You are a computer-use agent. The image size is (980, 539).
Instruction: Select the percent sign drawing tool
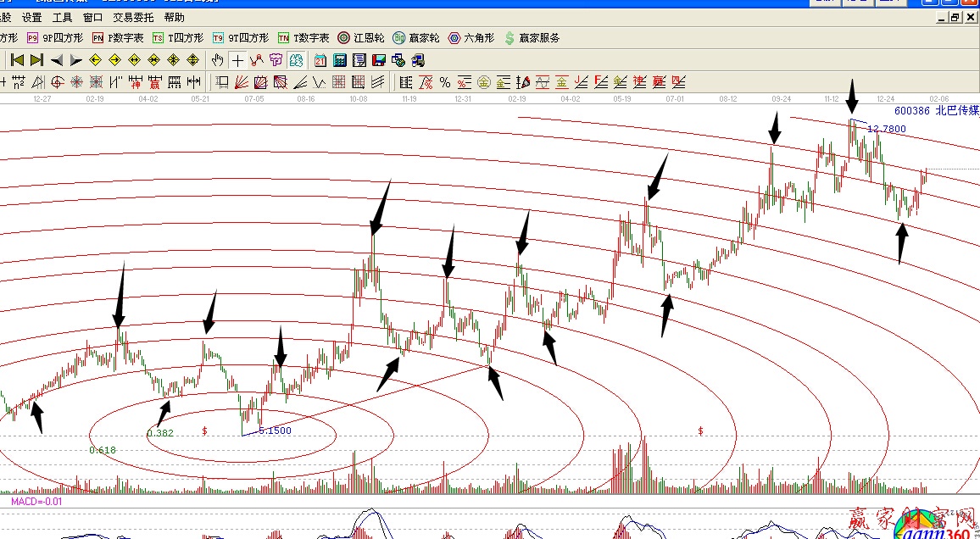(x=426, y=82)
